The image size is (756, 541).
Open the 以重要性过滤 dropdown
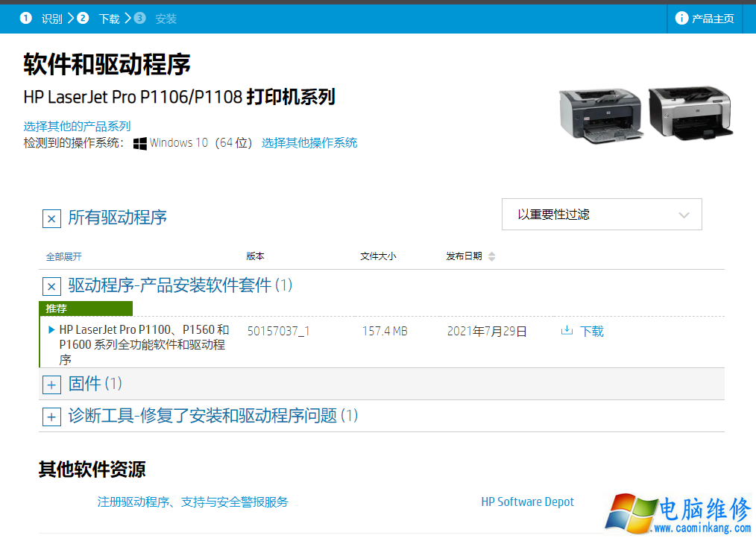click(x=602, y=215)
